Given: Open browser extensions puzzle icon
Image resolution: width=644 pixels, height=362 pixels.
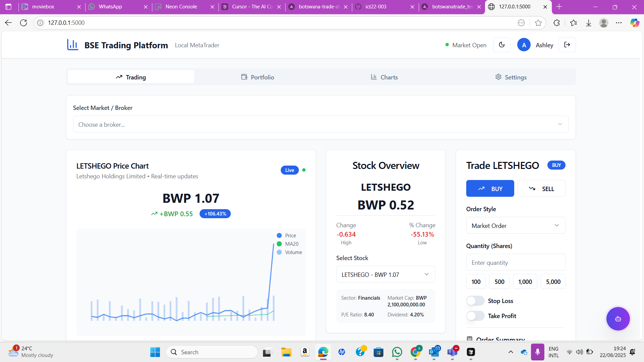Looking at the screenshot, I should pos(556,23).
